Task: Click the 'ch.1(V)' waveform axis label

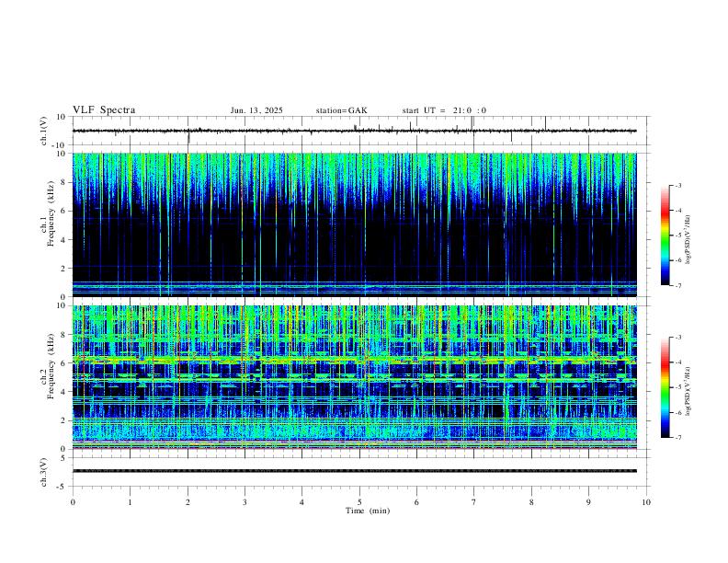Action: 44,131
